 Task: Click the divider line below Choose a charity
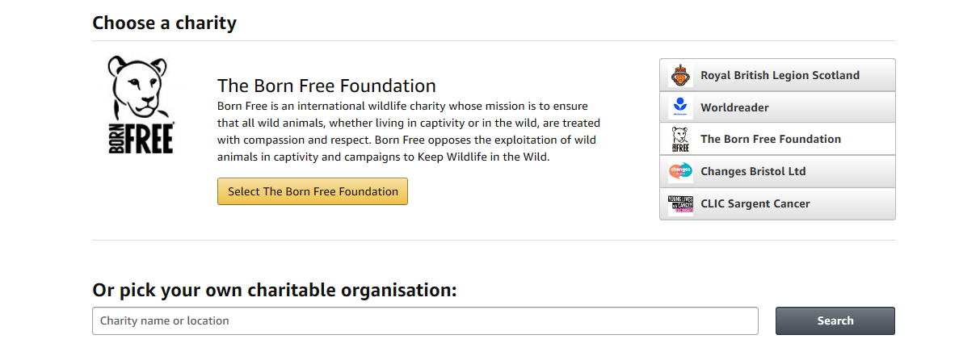click(494, 40)
